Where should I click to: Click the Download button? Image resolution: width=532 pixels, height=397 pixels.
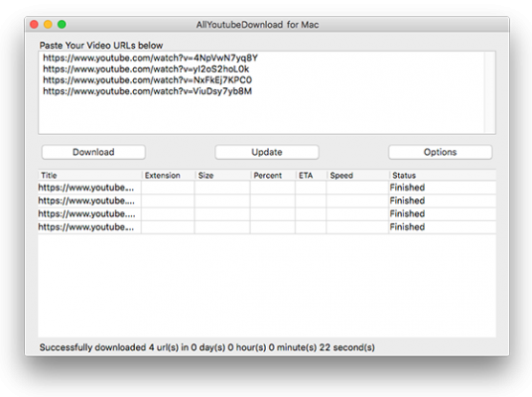click(x=93, y=152)
